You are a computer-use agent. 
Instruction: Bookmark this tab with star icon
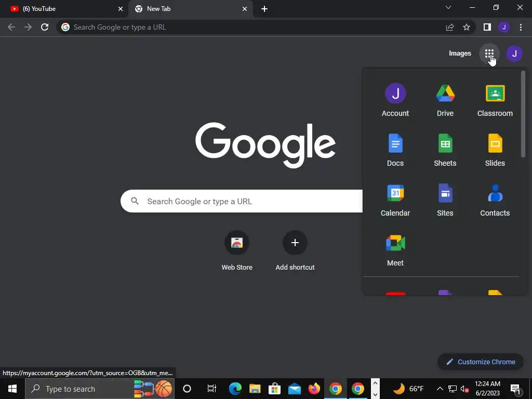[467, 27]
